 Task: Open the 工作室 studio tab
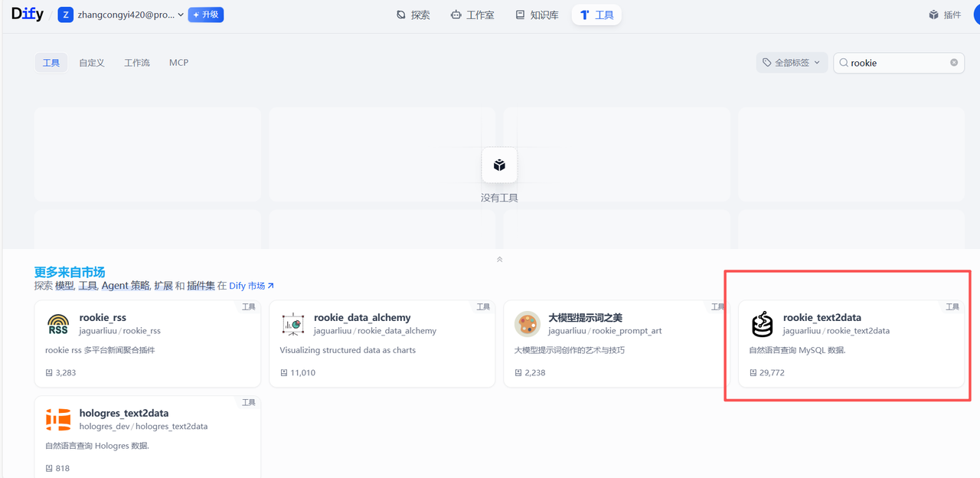[472, 15]
